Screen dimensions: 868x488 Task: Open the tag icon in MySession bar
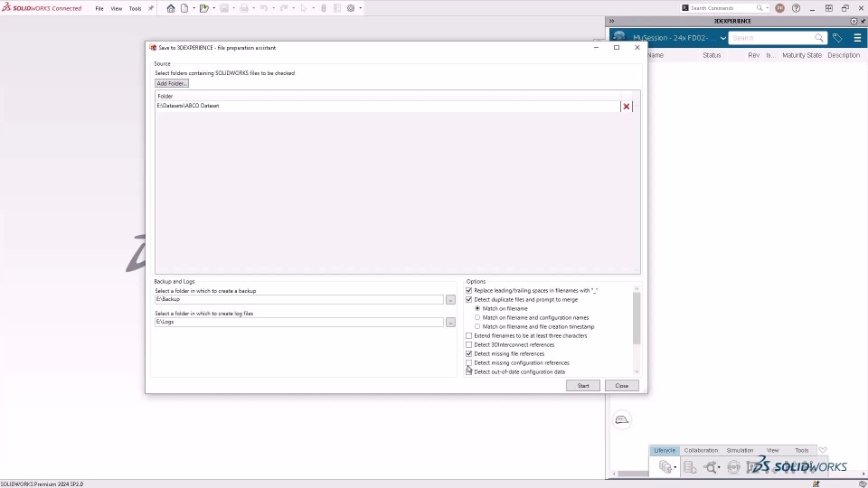coord(837,38)
